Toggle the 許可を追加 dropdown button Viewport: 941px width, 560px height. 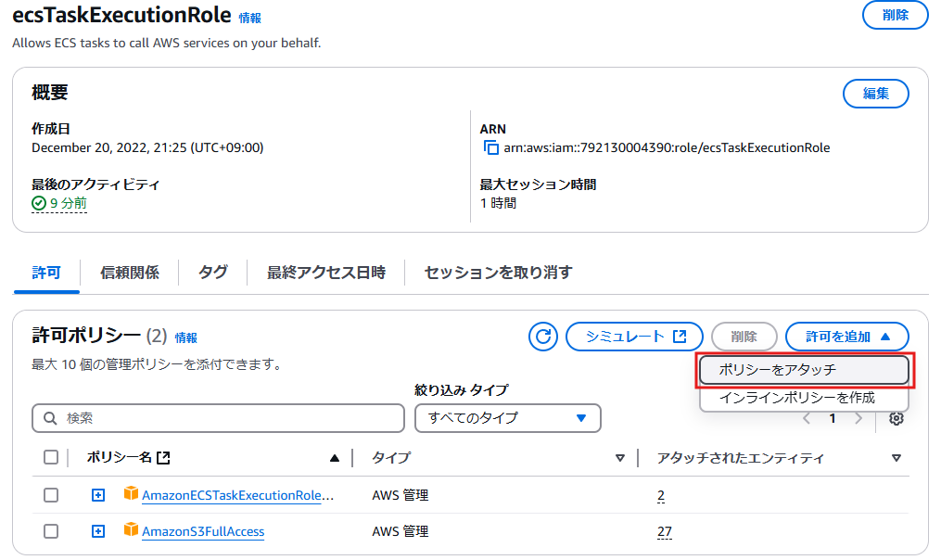click(x=846, y=337)
